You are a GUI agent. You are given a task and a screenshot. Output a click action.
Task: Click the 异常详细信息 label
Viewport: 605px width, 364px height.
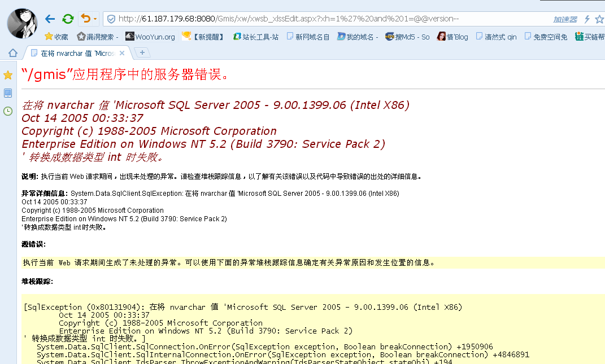click(45, 194)
